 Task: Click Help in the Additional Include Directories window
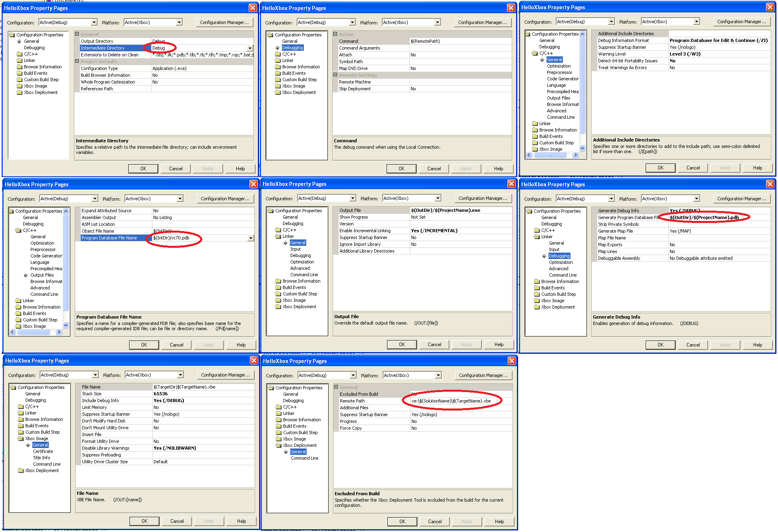coord(758,168)
